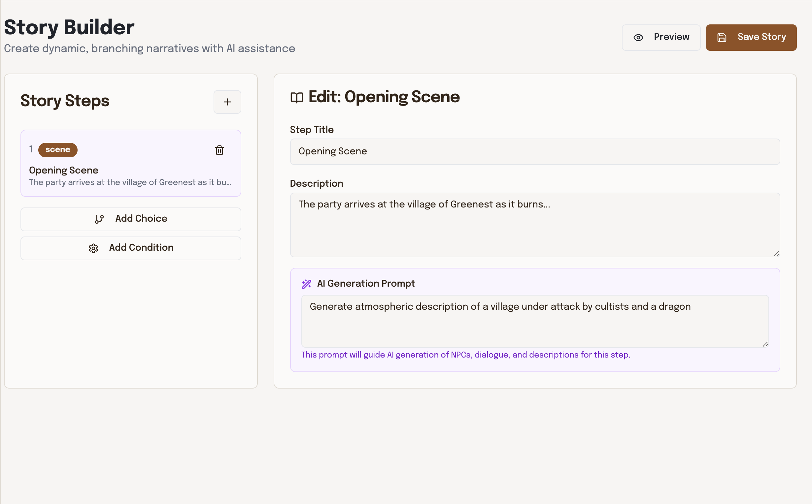Click the open book icon beside Edit heading

tap(296, 98)
